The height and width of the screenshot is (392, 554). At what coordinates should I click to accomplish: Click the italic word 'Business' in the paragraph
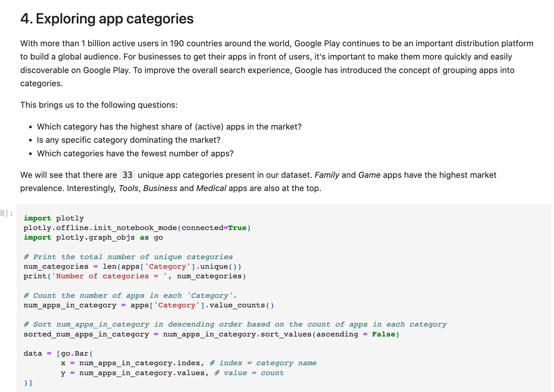click(160, 188)
